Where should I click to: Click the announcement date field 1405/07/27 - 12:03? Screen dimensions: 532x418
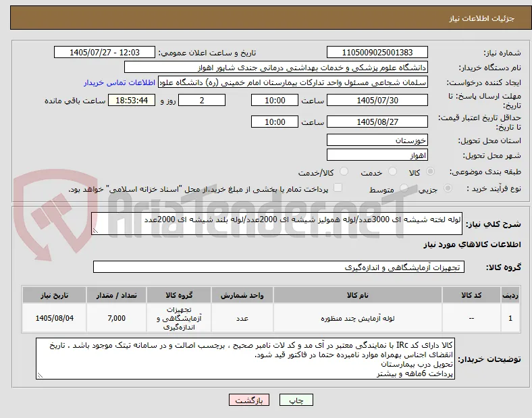pyautogui.click(x=105, y=52)
